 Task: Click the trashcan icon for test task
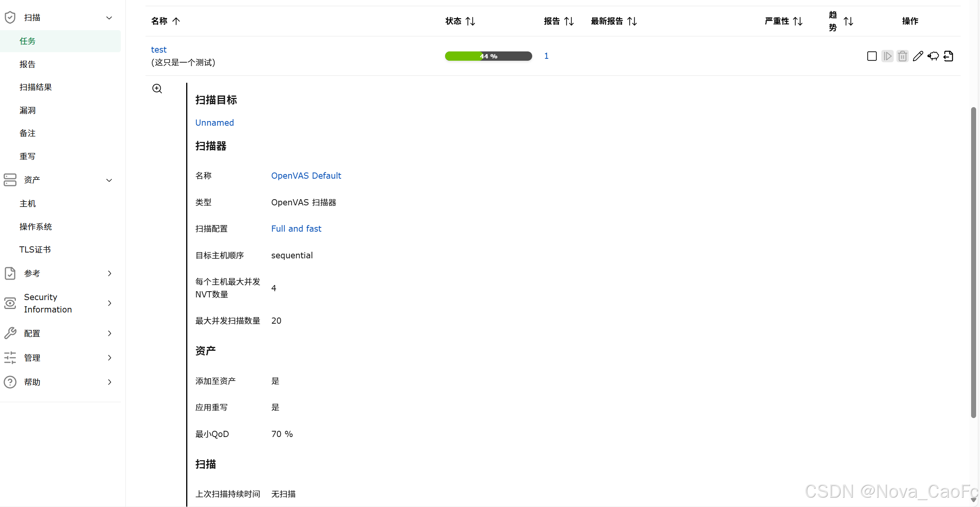(902, 56)
